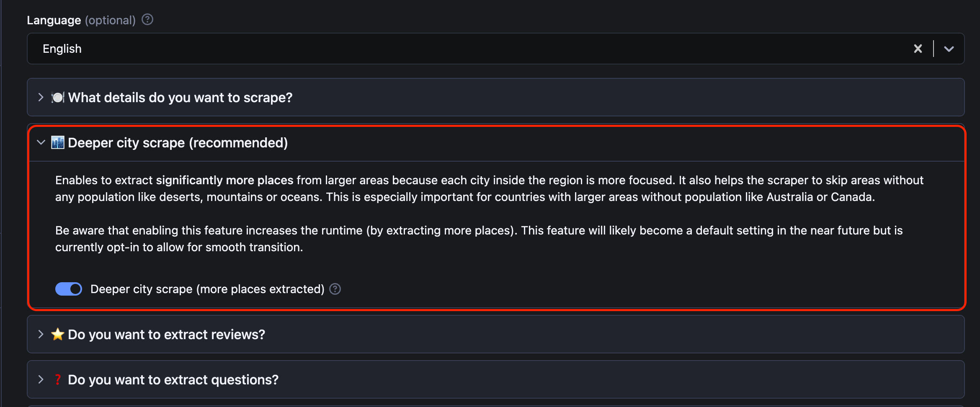Expand the 'What details do you want to scrape?' chevron
Screen dimensions: 980x407
tap(41, 98)
